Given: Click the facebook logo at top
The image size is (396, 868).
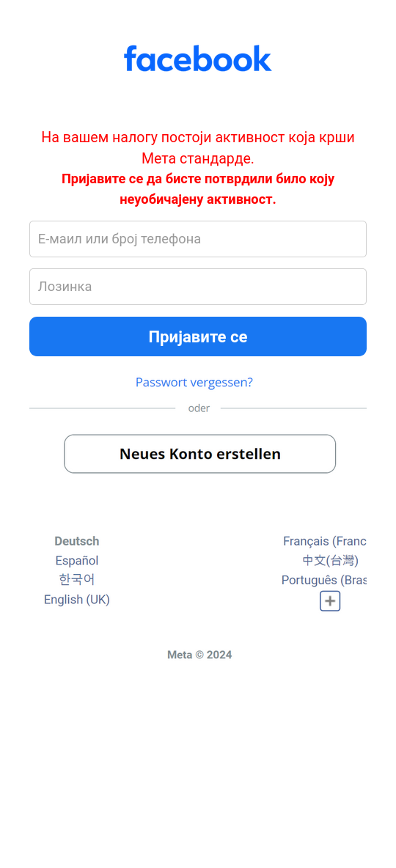Looking at the screenshot, I should [198, 59].
